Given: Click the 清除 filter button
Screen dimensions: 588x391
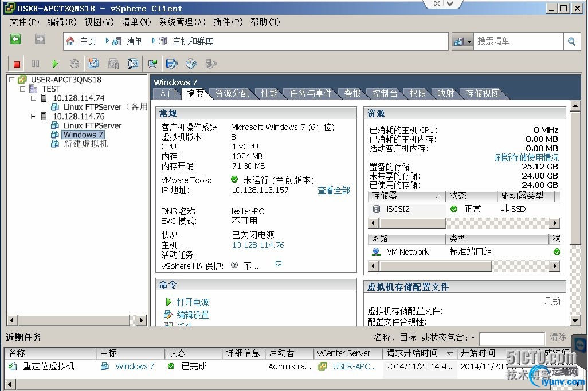Looking at the screenshot, I should [x=558, y=337].
